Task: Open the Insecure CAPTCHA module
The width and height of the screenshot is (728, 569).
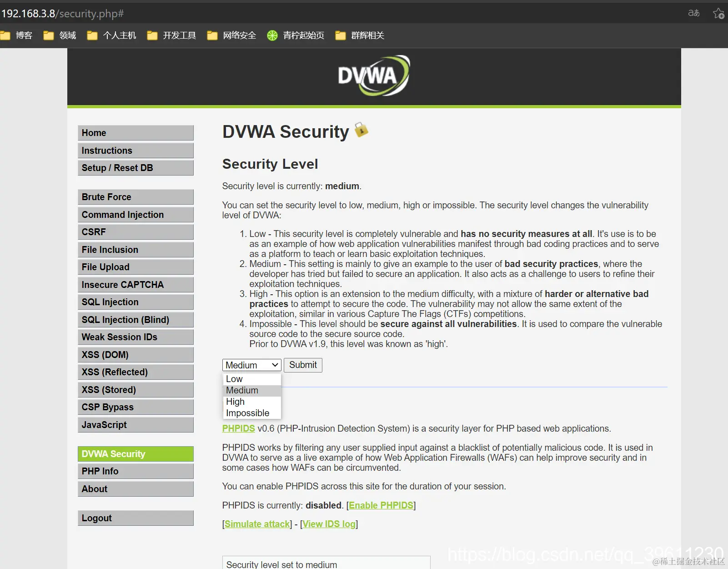Action: [136, 285]
